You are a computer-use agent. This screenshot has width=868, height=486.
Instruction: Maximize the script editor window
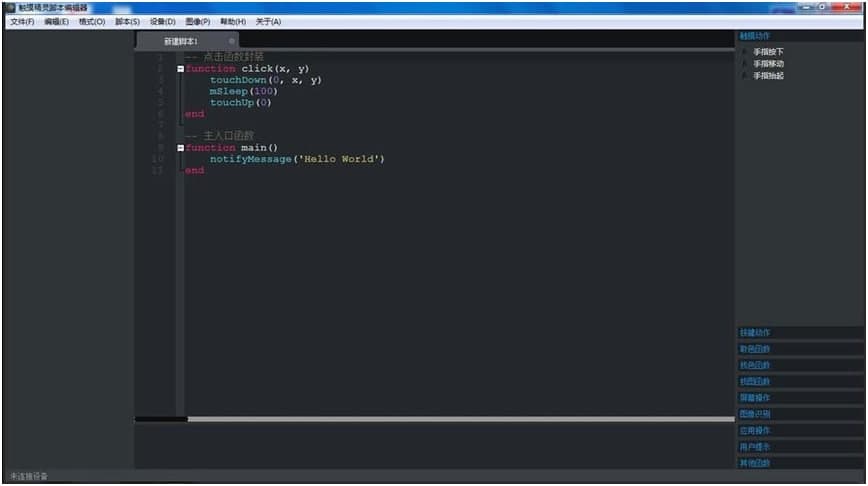point(823,7)
